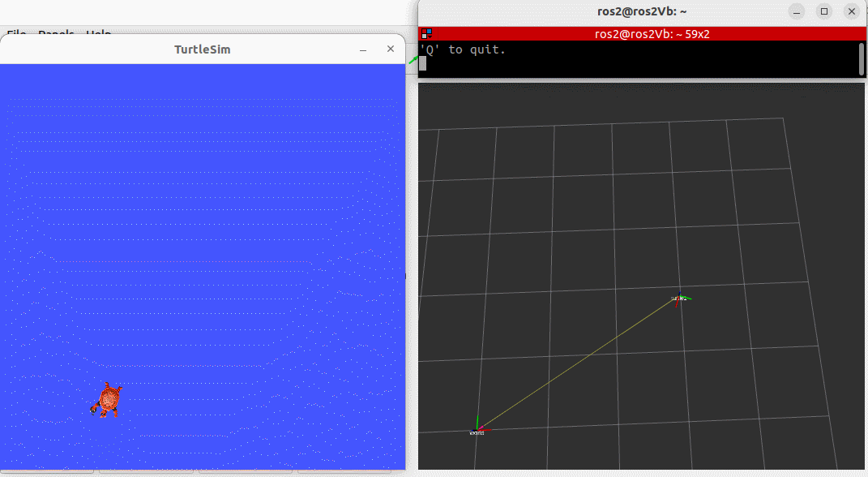The width and height of the screenshot is (868, 477).
Task: Click the green arrow tool beside TurtleSim
Action: point(413,60)
